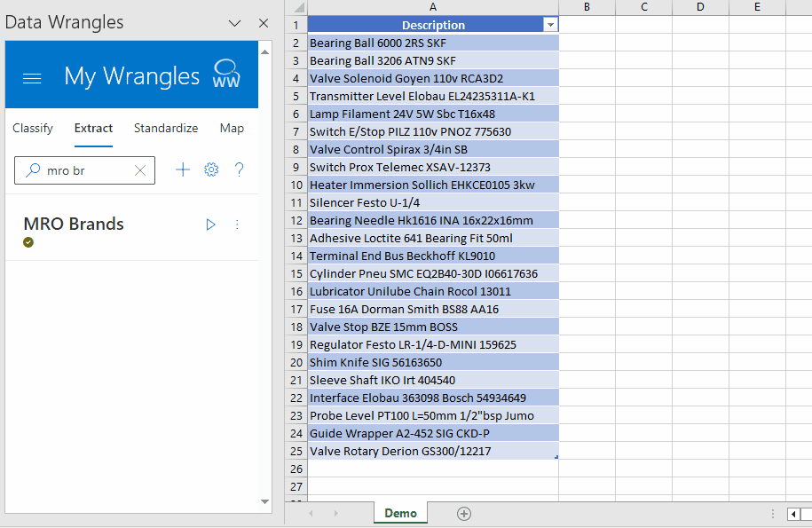Open the Description column filter dropdown
The height and width of the screenshot is (528, 812).
(550, 25)
